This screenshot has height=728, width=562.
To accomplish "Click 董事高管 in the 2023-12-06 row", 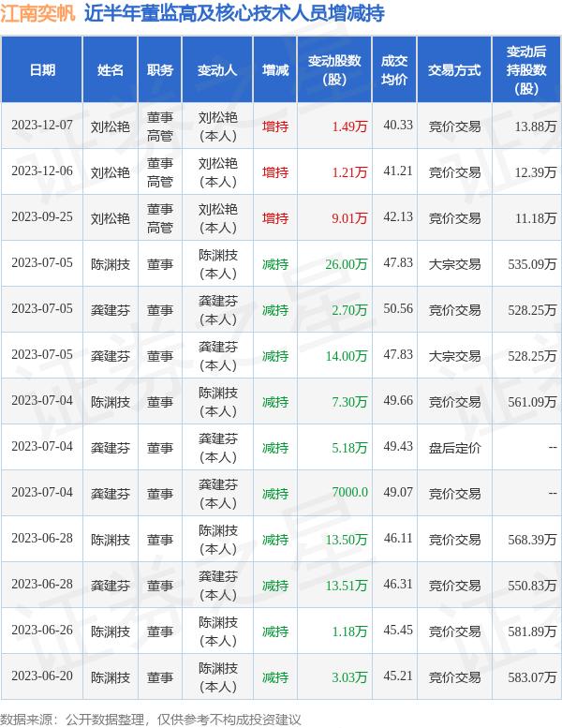I will tap(160, 172).
